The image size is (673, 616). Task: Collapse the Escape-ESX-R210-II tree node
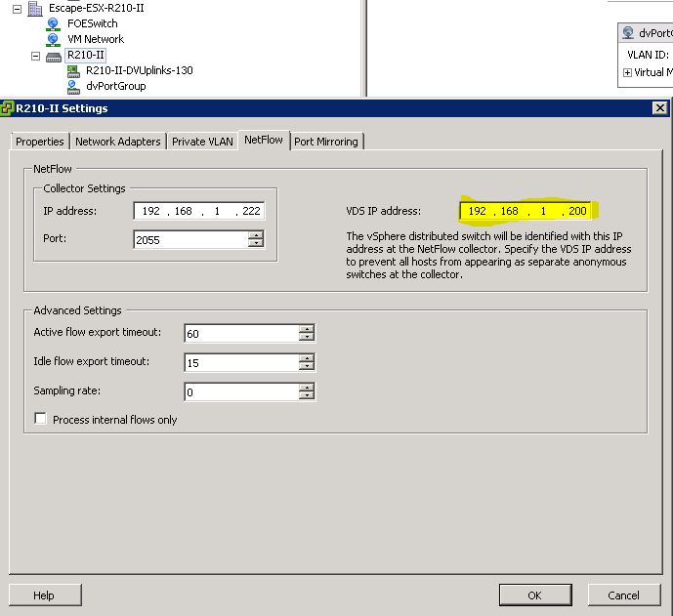[17, 9]
